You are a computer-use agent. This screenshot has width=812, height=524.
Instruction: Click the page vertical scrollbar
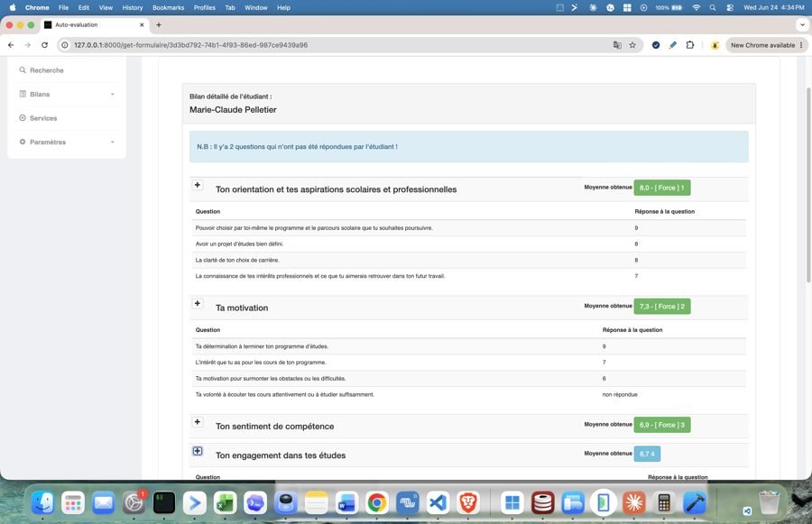click(807, 186)
